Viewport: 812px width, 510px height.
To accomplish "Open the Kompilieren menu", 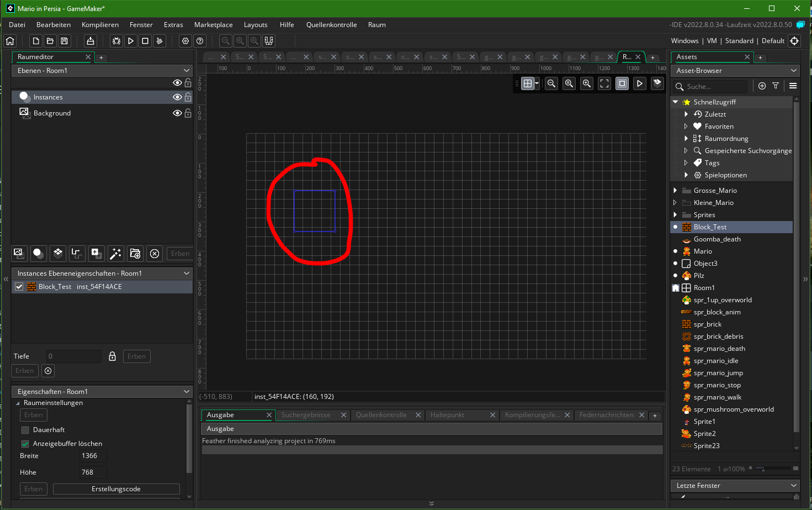I will pyautogui.click(x=100, y=25).
